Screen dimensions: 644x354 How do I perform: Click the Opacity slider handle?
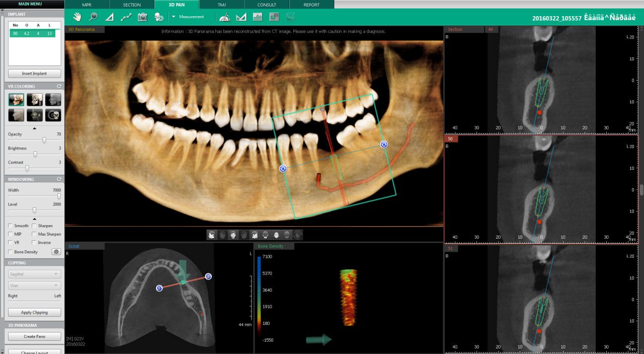44,140
